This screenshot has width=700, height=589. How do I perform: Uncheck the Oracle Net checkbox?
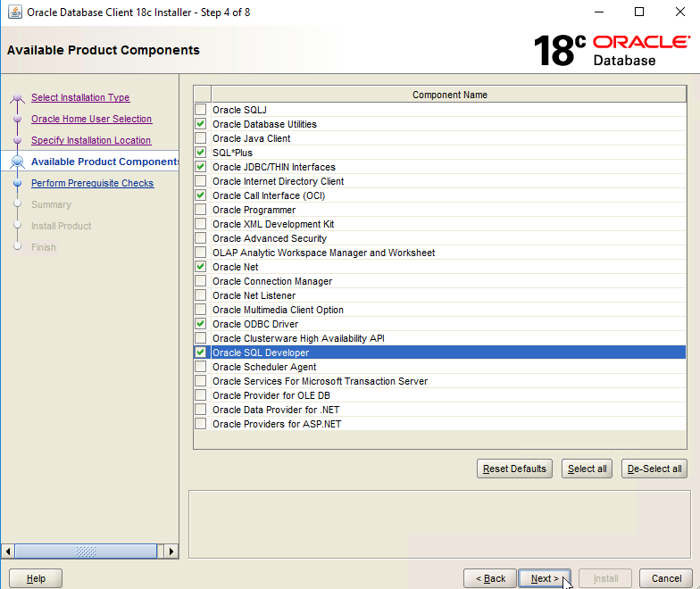200,266
